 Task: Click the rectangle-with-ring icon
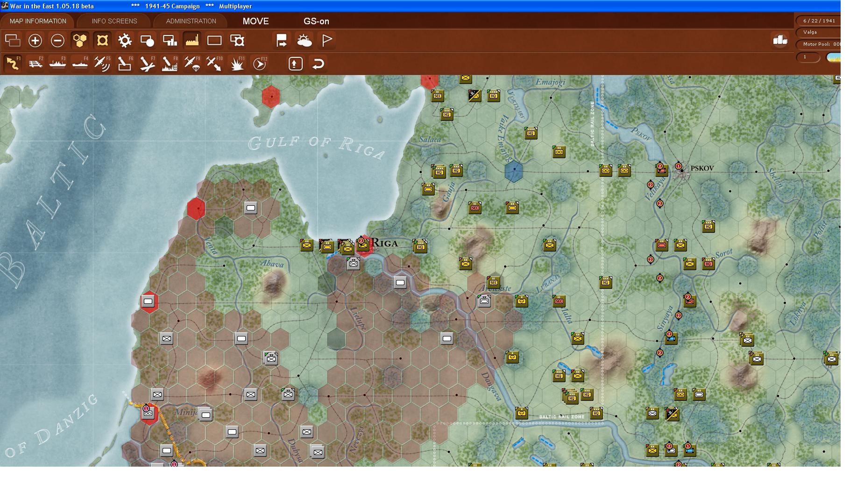(x=237, y=41)
